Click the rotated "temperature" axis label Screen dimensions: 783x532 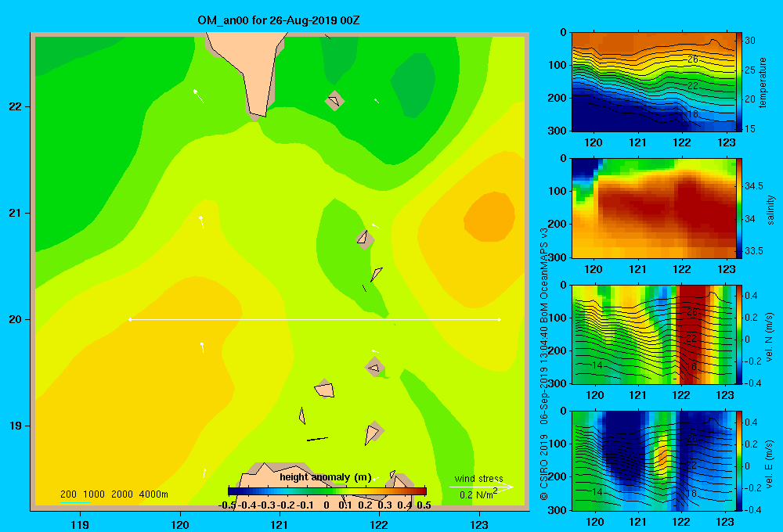763,82
